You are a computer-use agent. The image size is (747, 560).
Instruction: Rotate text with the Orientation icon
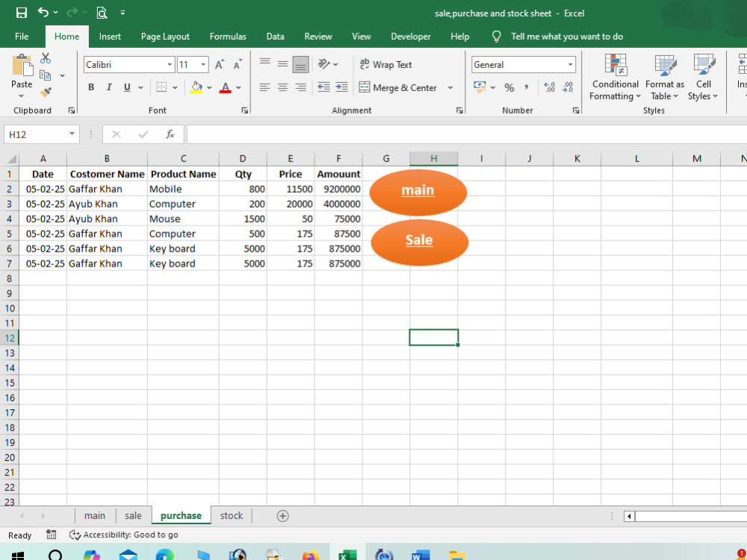click(324, 64)
